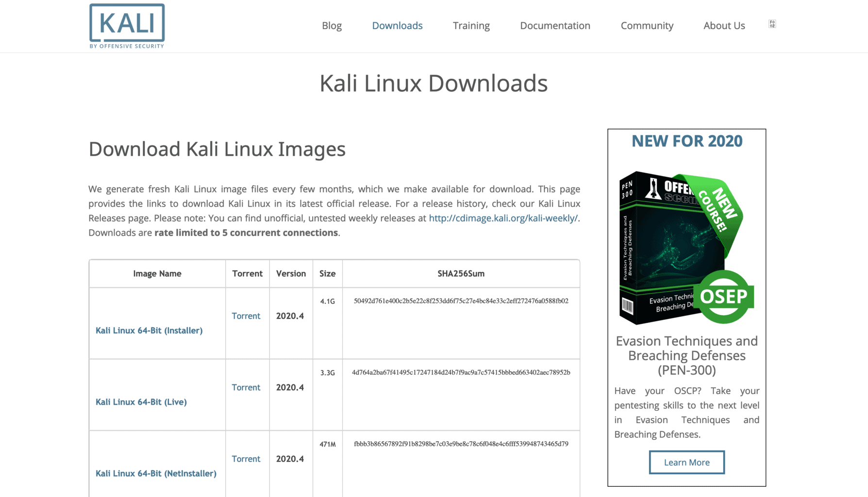Open the search icon in the navigation bar
The image size is (868, 497).
(x=771, y=23)
